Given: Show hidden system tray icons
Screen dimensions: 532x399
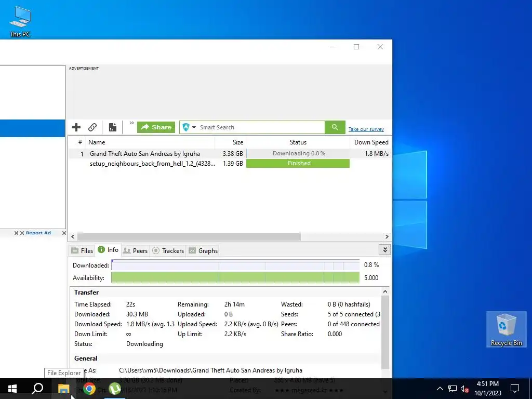Looking at the screenshot, I should click(440, 389).
